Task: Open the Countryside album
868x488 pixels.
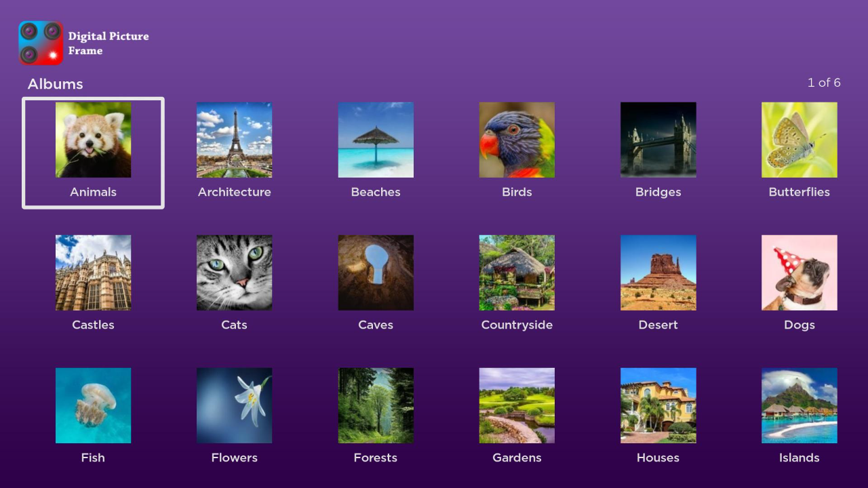Action: point(517,272)
